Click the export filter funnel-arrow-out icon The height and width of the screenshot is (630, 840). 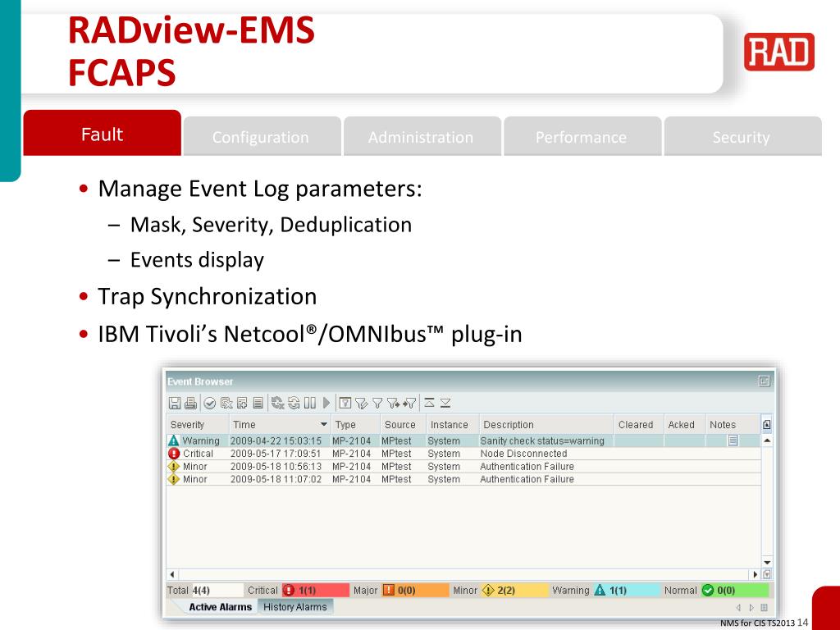coord(394,403)
